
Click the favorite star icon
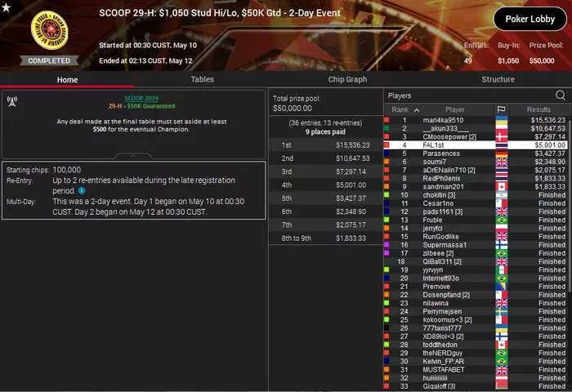(6, 7)
